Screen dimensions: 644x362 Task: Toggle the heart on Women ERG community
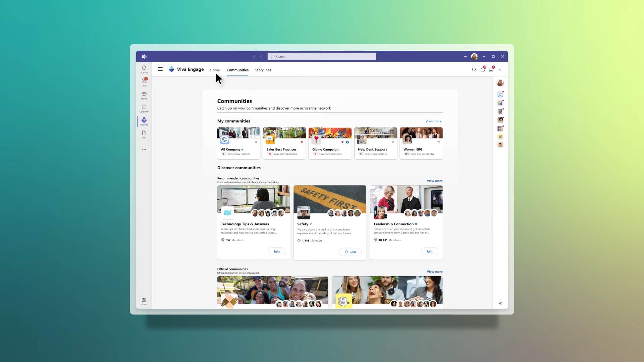pyautogui.click(x=438, y=142)
